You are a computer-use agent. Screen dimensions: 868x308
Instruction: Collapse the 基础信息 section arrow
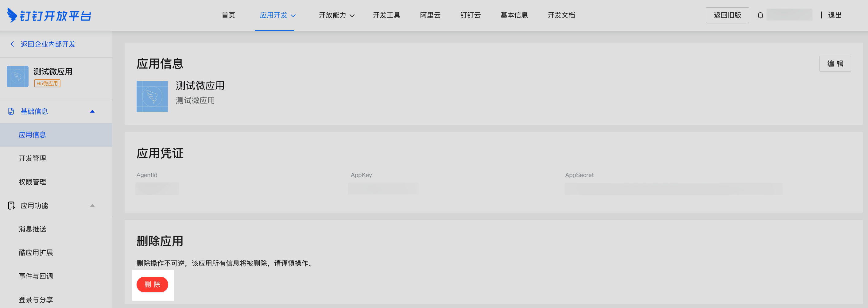(92, 111)
